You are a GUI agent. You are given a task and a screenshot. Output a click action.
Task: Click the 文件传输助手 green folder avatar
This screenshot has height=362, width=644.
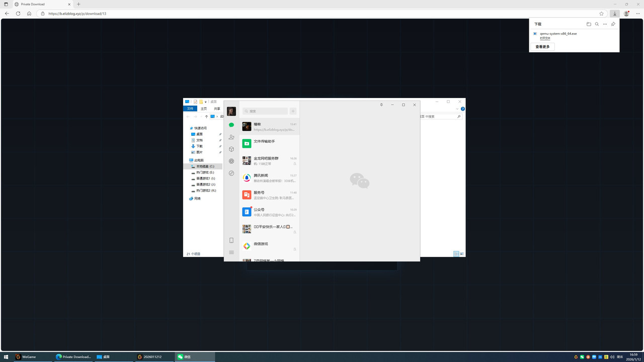(247, 143)
